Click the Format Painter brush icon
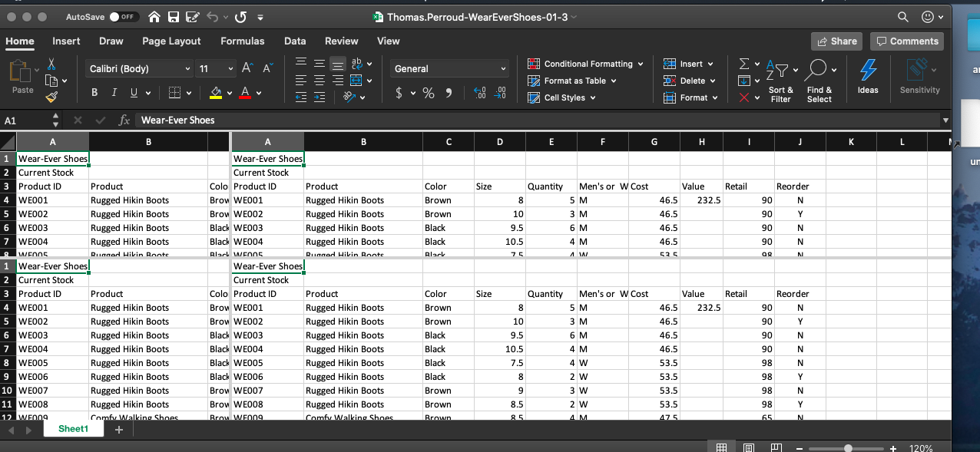The height and width of the screenshot is (452, 980). [51, 97]
